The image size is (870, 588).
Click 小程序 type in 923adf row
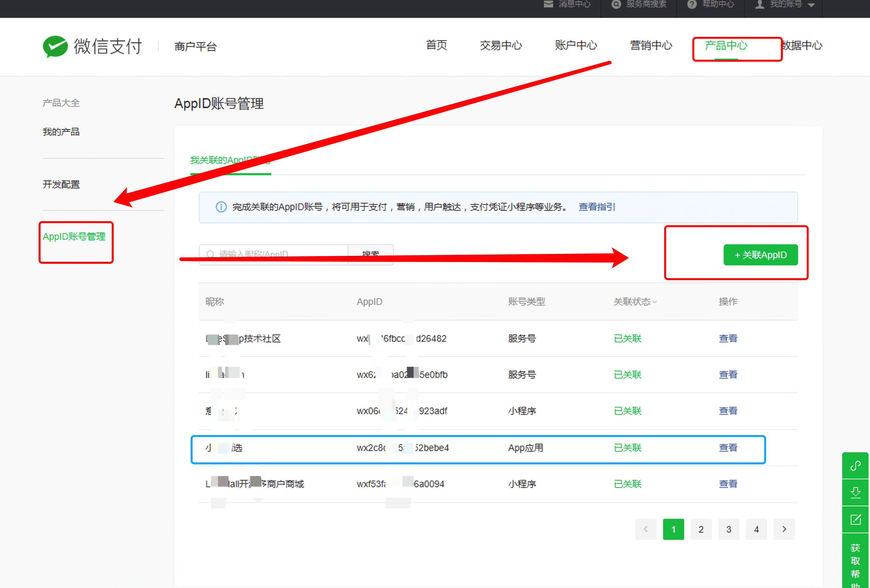[x=522, y=411]
